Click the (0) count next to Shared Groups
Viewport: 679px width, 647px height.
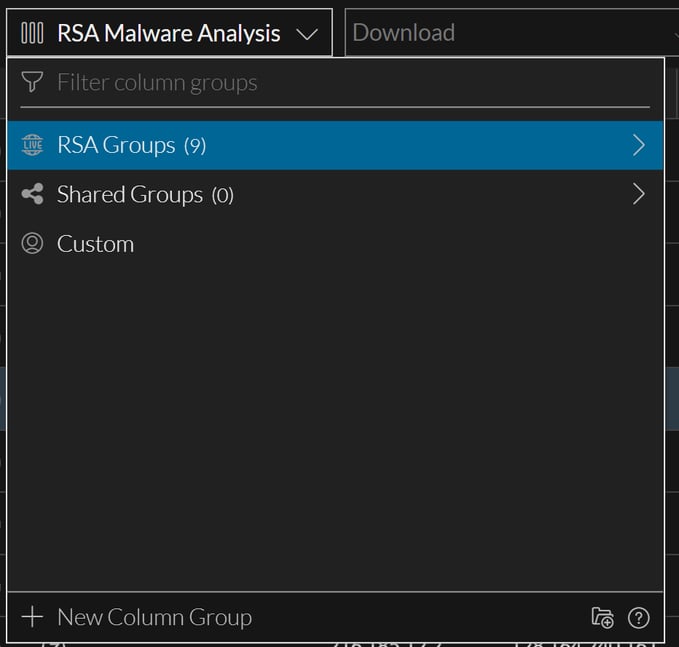pos(222,195)
